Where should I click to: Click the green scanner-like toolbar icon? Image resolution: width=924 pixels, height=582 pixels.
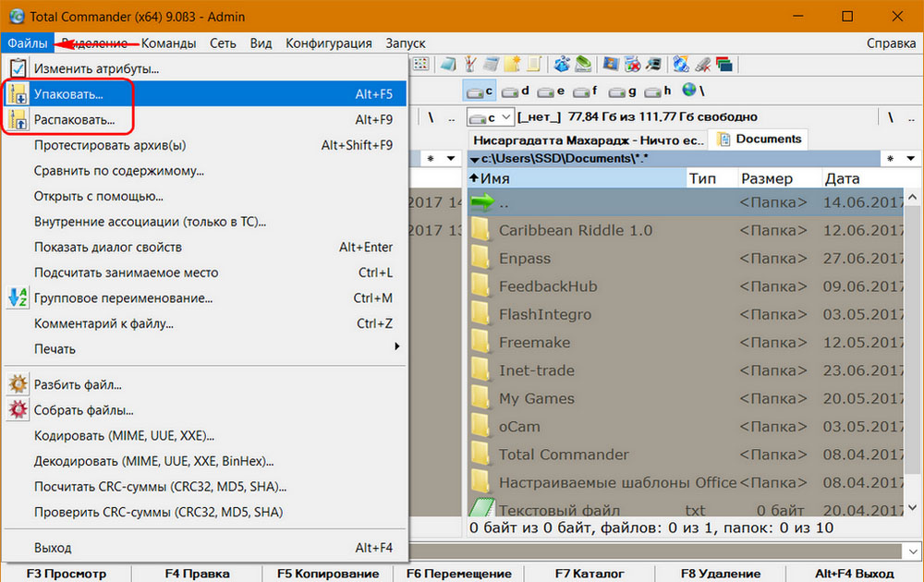click(x=583, y=64)
